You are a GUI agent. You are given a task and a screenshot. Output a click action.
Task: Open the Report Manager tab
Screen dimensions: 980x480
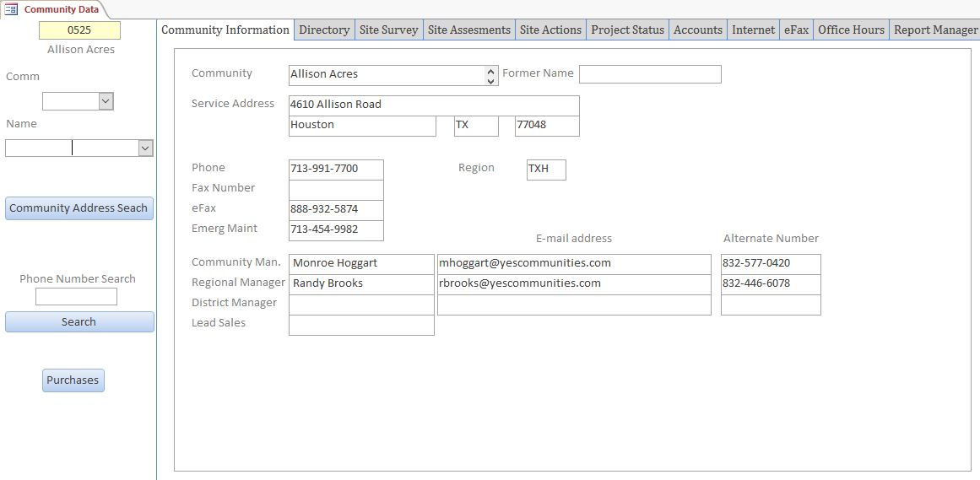tap(935, 30)
